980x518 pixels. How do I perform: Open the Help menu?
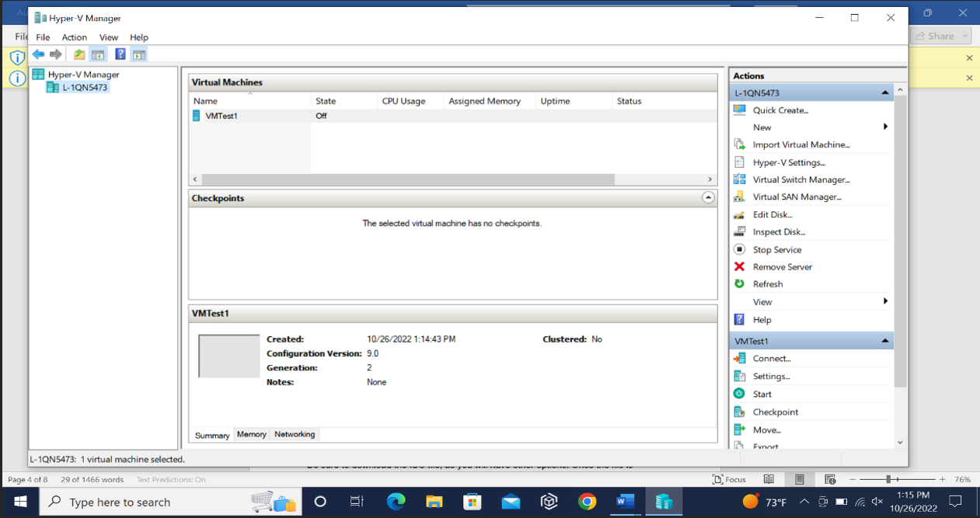click(139, 37)
